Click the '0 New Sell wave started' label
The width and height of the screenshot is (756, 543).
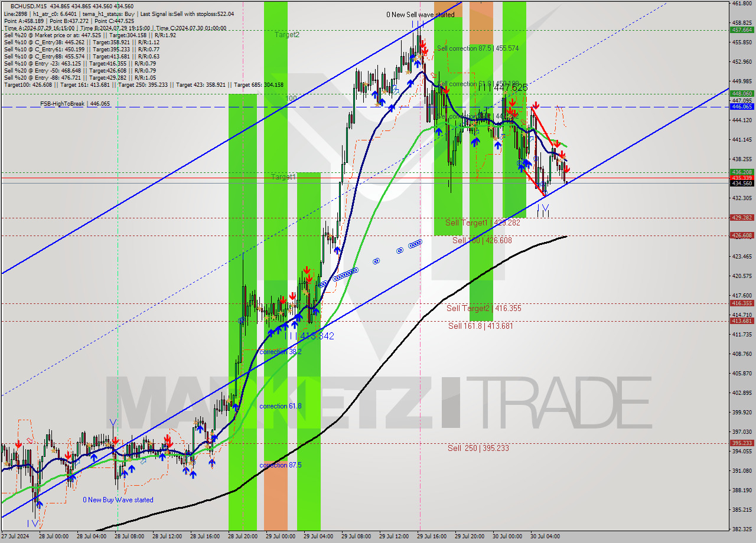(421, 15)
